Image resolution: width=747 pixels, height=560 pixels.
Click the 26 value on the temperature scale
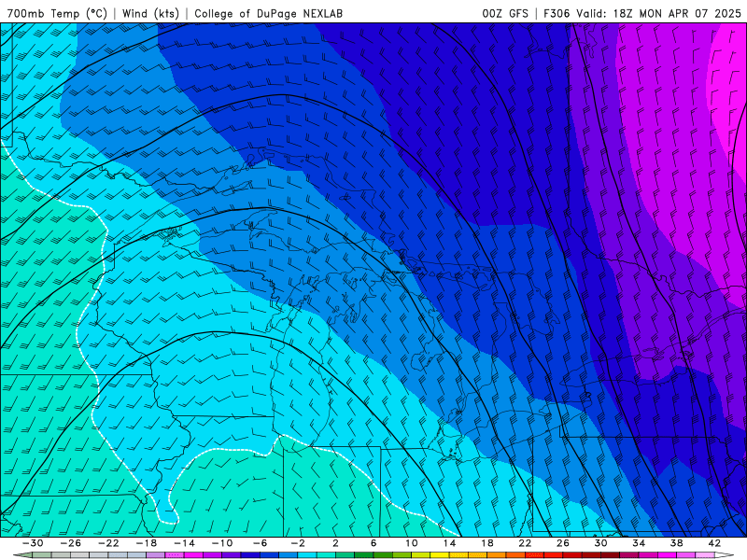pos(563,543)
